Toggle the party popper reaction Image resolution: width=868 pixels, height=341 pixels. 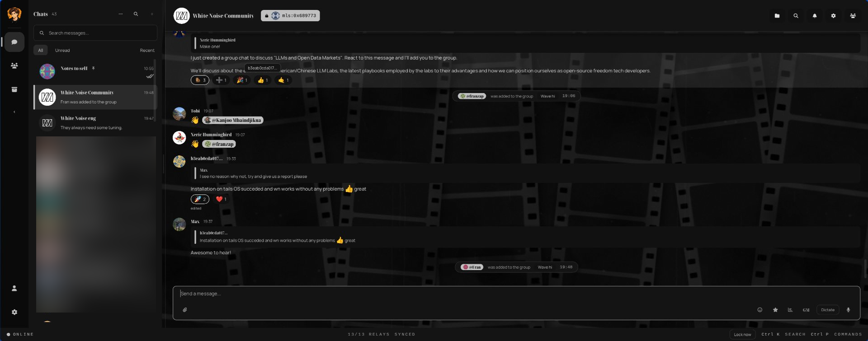coord(242,80)
